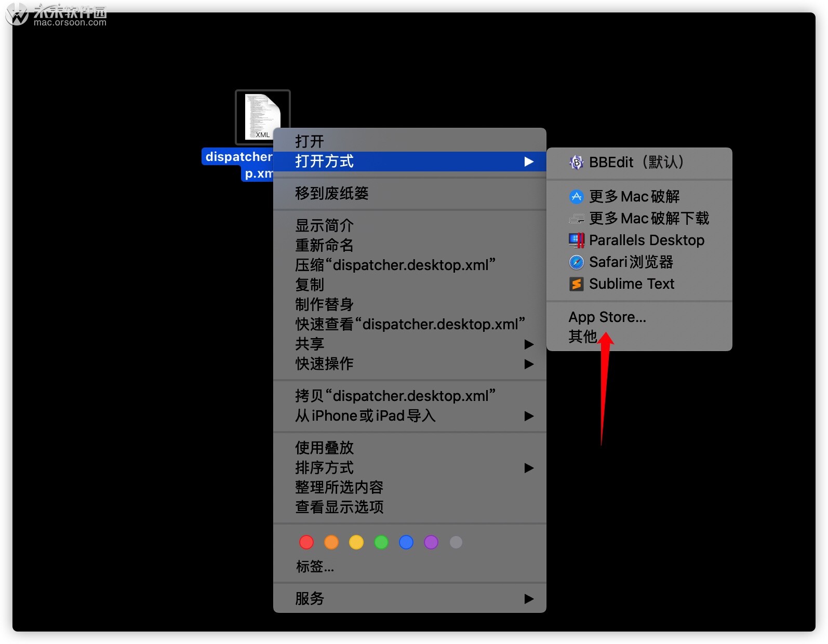Open with Sublime Text
Viewport: 828px width, 644px height.
639,284
